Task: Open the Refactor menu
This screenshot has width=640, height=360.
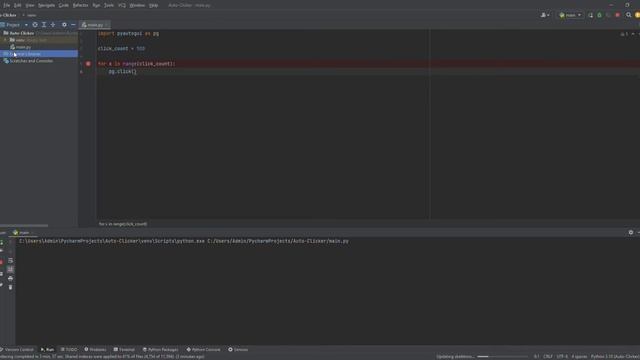Action: click(x=80, y=5)
